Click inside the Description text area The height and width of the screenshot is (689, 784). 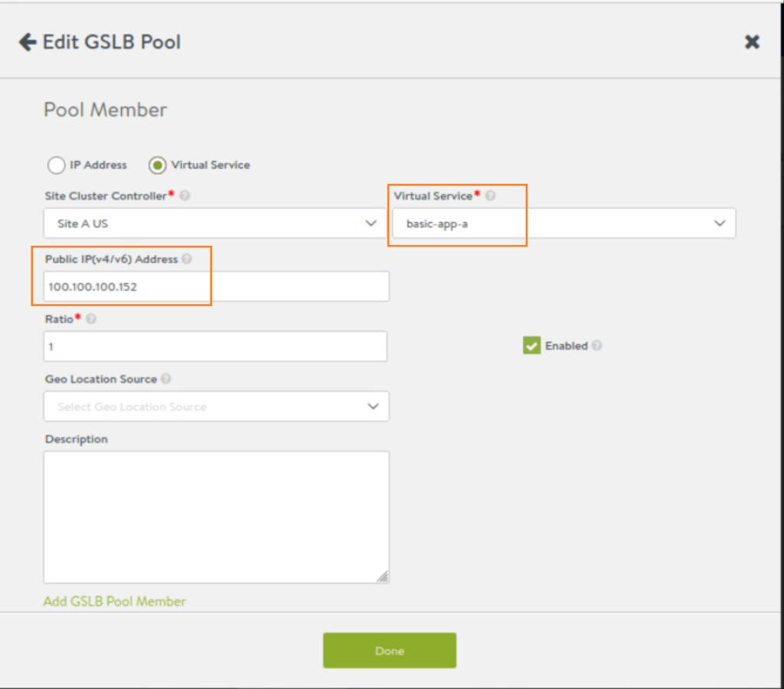coord(216,517)
